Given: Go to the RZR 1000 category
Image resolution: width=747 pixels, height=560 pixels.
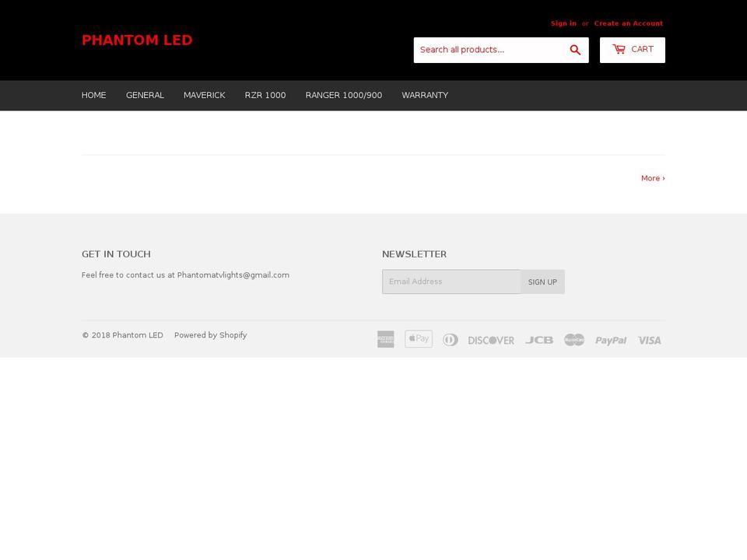Looking at the screenshot, I should [x=265, y=95].
